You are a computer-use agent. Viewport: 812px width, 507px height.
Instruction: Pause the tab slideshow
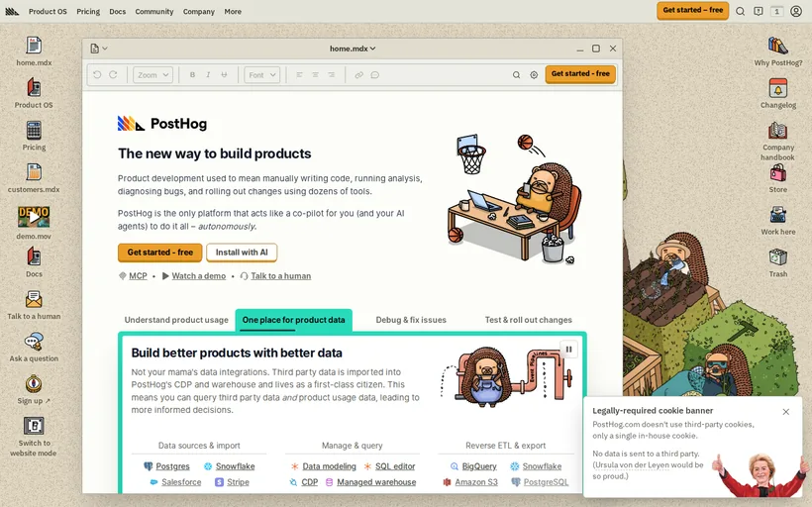(568, 349)
